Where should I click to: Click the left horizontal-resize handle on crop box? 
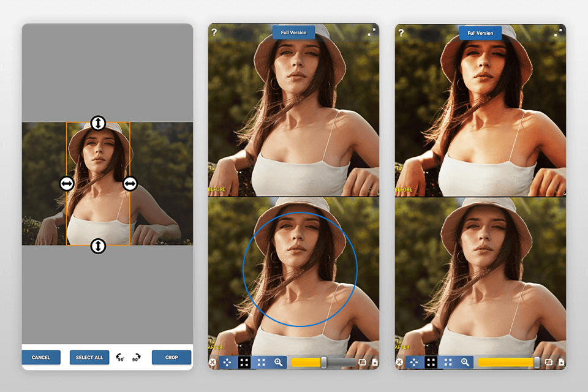coord(67,184)
